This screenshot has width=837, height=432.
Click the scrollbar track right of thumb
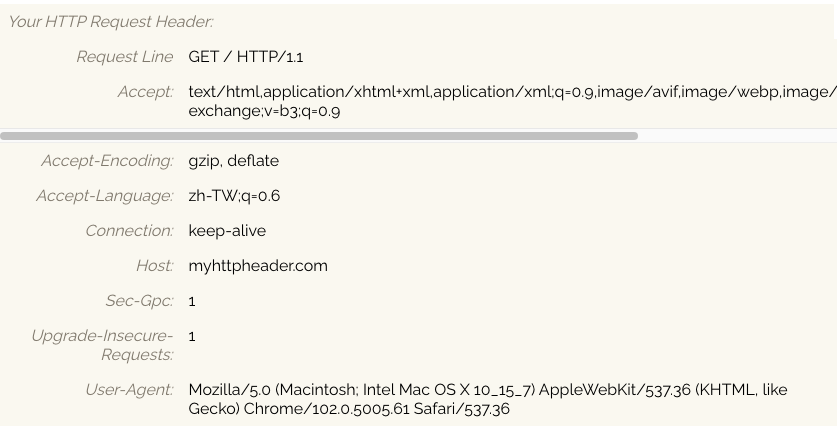click(737, 136)
